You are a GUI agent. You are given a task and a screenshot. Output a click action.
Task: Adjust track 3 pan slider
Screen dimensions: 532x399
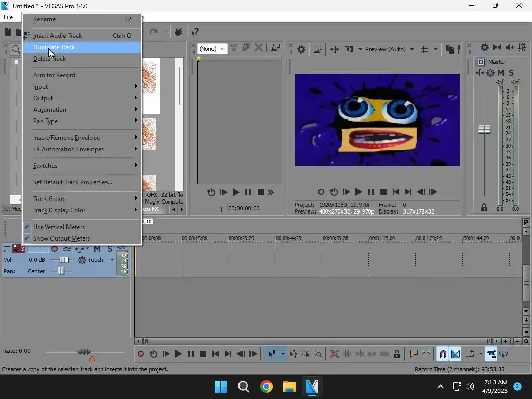pos(61,271)
